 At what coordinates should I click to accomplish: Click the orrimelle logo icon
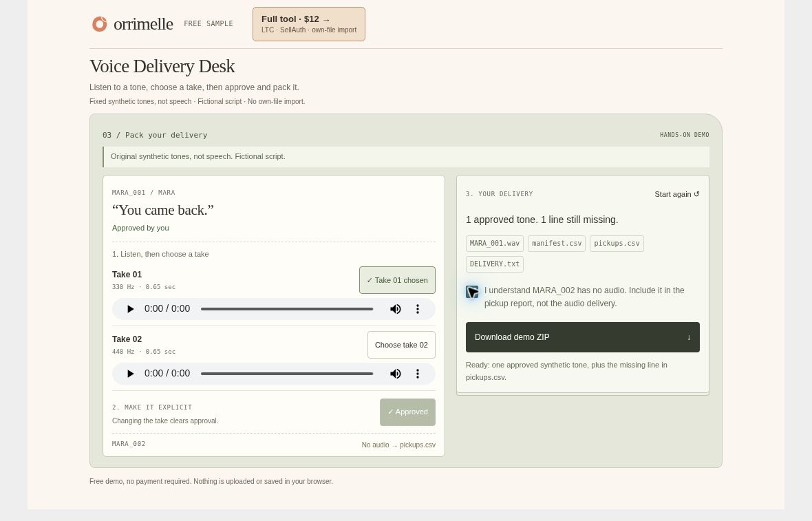[x=99, y=24]
